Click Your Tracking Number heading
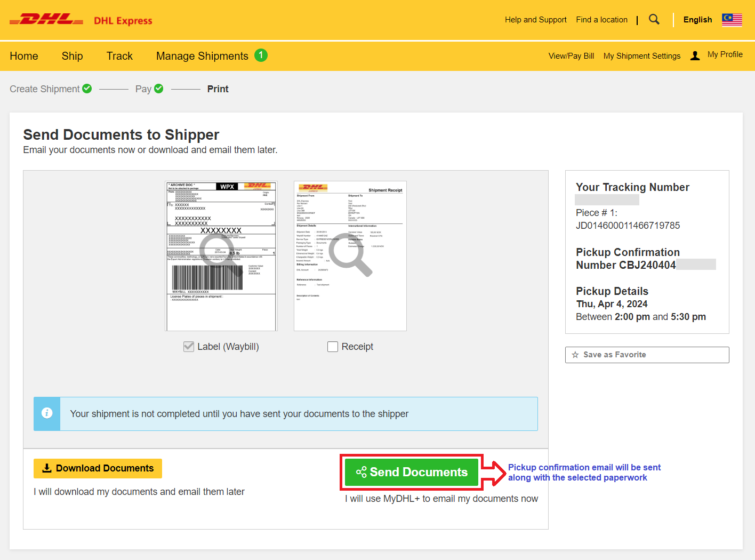Image resolution: width=755 pixels, height=560 pixels. 632,187
